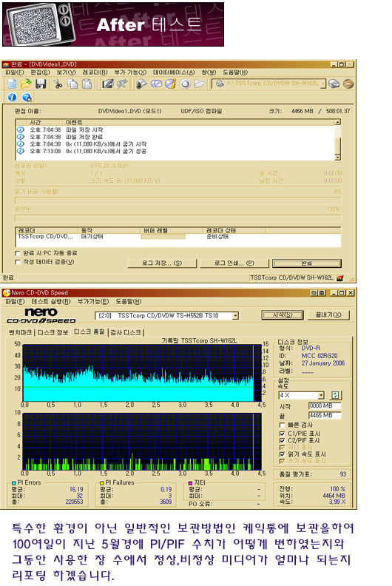Screen dimensions: 392x586
Task: Open 레코더(R) menu
Action: pyautogui.click(x=95, y=72)
